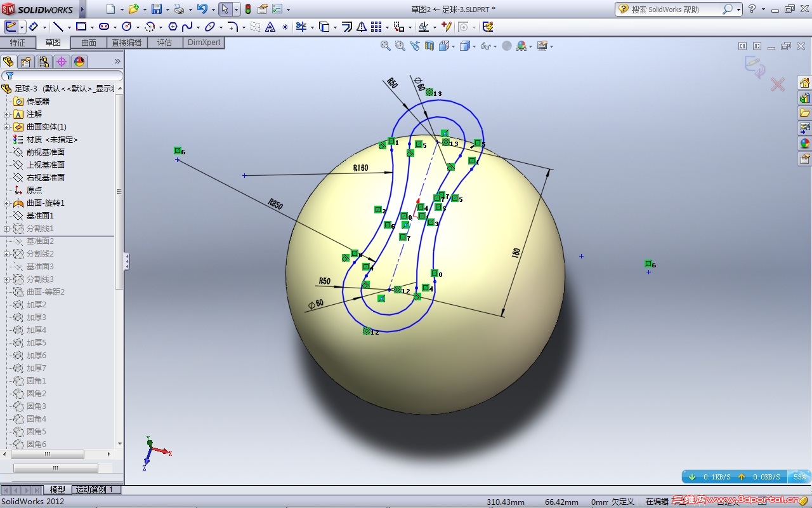Open the Open-file dropdown arrow
Viewport: 812px width, 508px height.
coord(143,10)
